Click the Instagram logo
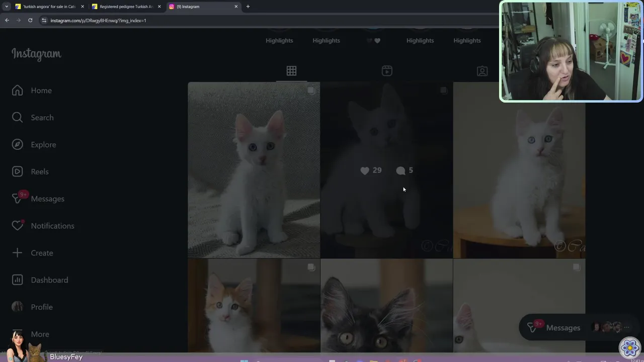Viewport: 644px width, 362px height. click(x=36, y=54)
